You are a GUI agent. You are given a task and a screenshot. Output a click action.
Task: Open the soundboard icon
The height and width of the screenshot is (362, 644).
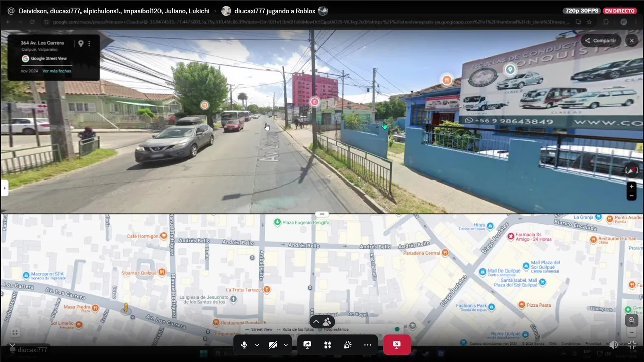[348, 345]
